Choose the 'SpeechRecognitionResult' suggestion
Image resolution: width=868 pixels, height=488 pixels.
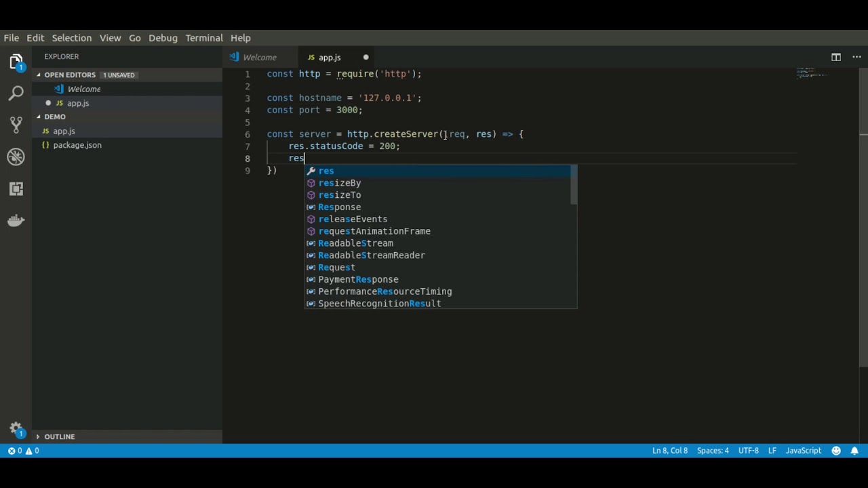coord(438,304)
